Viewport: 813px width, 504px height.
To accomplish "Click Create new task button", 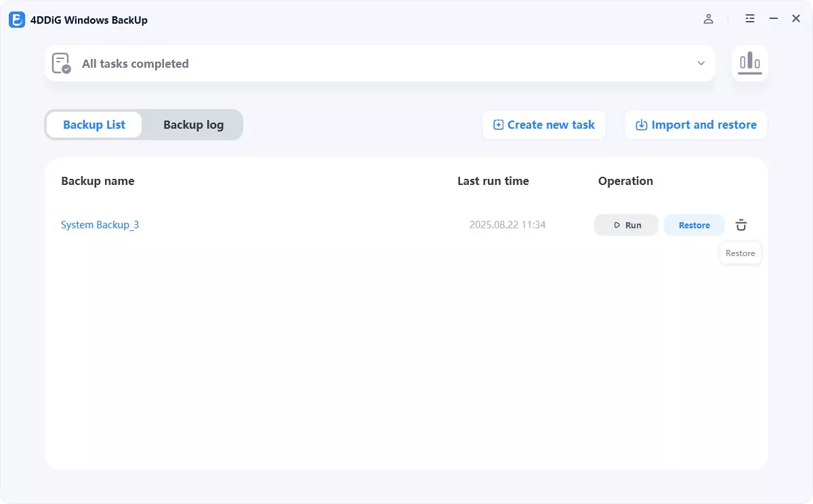I will click(x=544, y=125).
